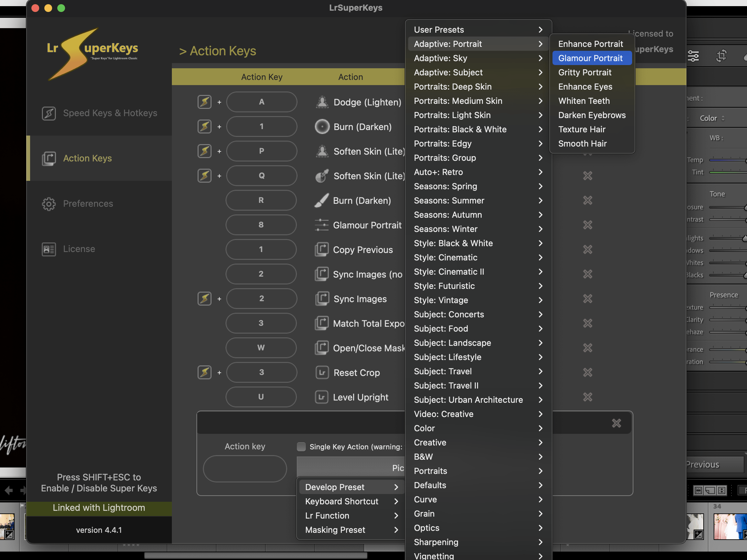Delete the Burn (Darken) row R with X
The height and width of the screenshot is (560, 747).
(x=588, y=200)
